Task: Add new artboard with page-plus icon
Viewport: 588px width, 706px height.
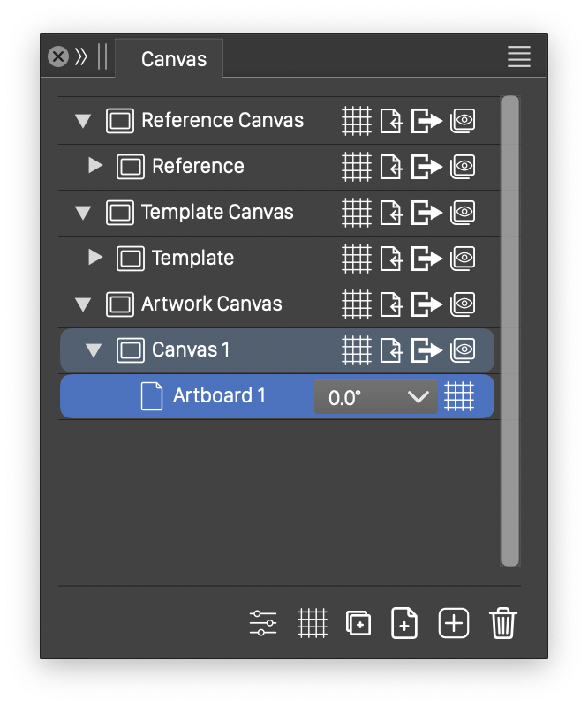Action: click(x=404, y=623)
